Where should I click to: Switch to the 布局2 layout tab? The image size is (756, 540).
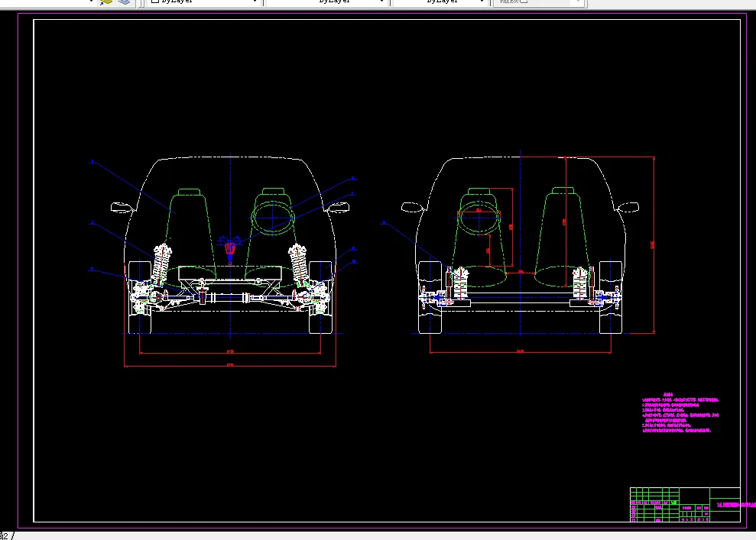pos(5,535)
